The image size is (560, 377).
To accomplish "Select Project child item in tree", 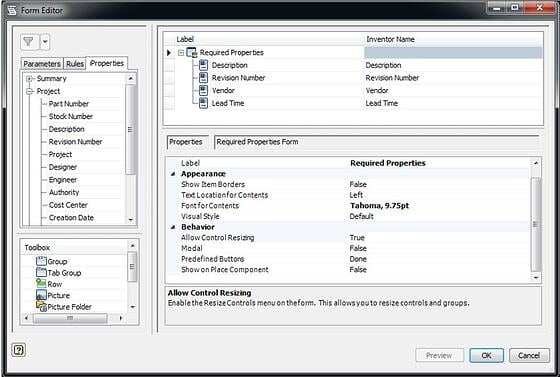I will [60, 155].
